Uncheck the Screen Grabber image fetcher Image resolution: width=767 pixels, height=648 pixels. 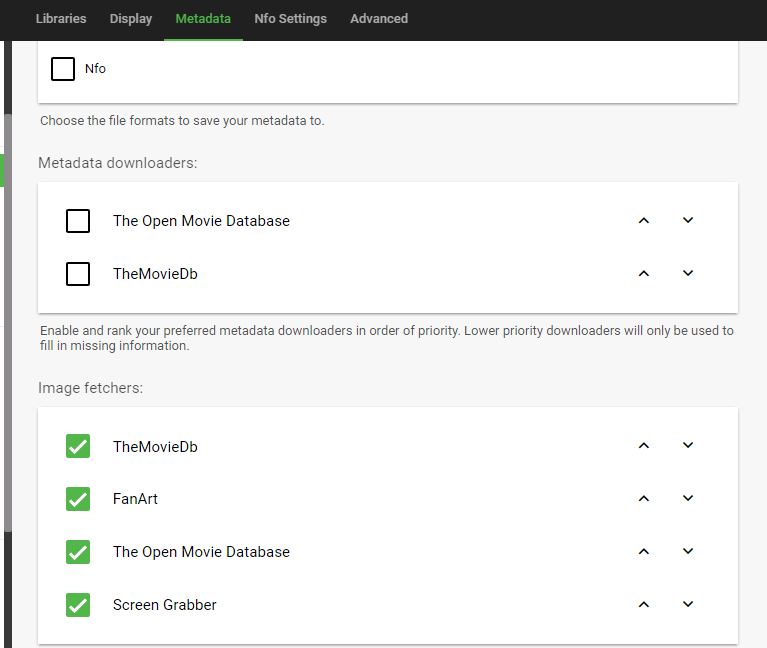78,605
